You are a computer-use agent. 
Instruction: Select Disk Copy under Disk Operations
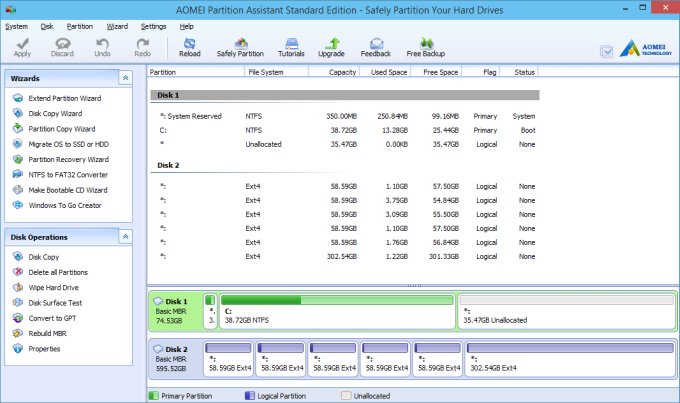[x=43, y=257]
